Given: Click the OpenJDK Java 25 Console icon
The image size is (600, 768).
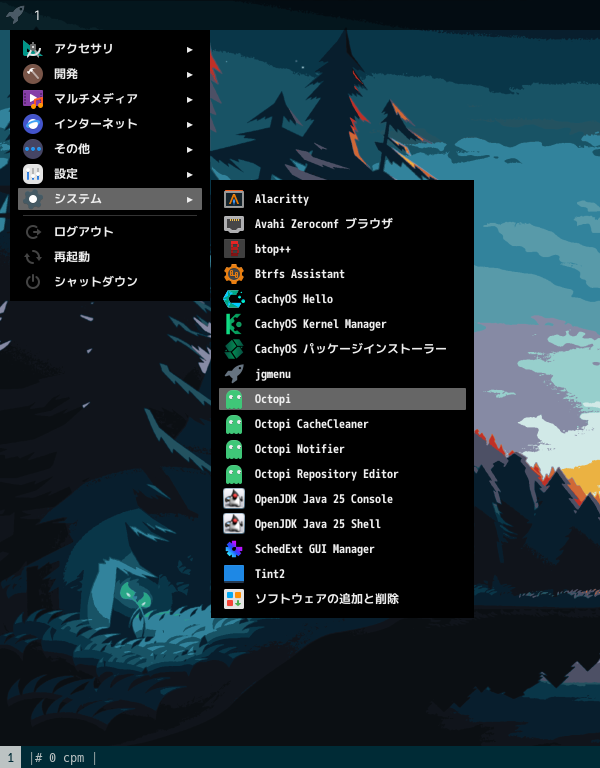Looking at the screenshot, I should click(234, 499).
